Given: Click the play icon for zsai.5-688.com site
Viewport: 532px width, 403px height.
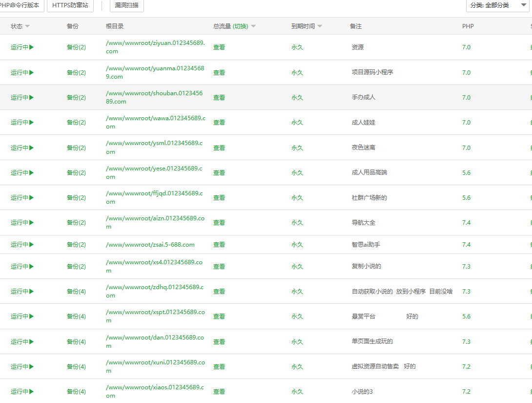Looking at the screenshot, I should (32, 244).
